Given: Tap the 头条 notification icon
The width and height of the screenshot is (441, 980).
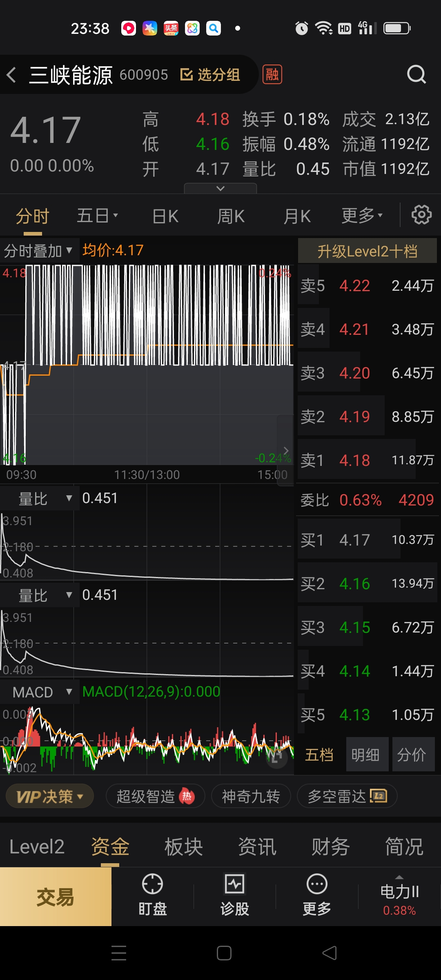Looking at the screenshot, I should (171, 28).
